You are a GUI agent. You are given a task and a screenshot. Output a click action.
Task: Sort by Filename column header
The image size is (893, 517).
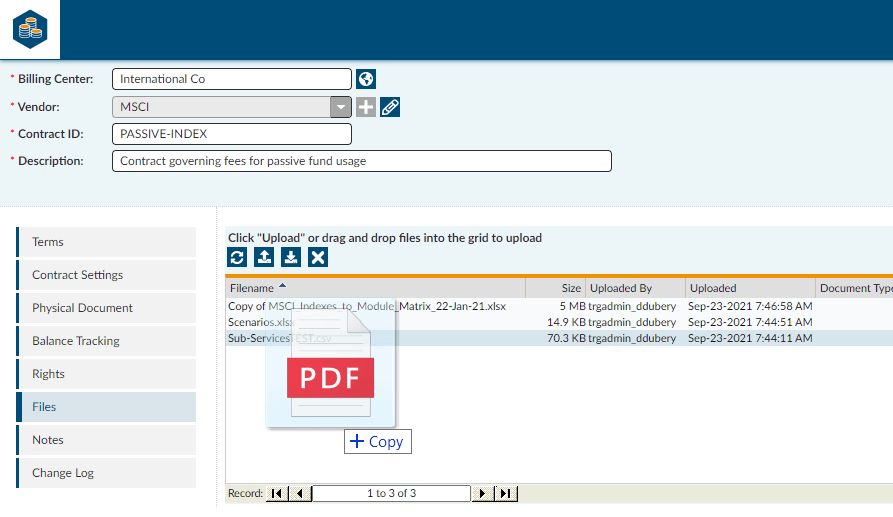375,288
